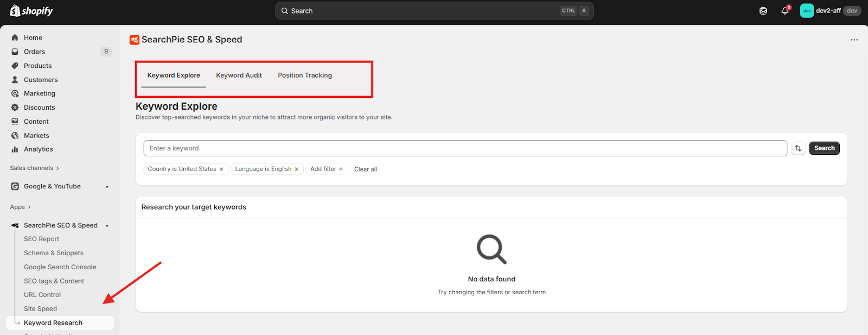Open the notifications bell icon

click(x=784, y=11)
